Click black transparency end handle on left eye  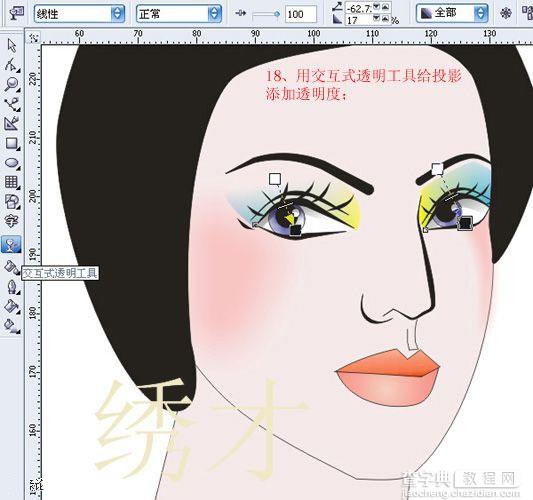[x=296, y=230]
